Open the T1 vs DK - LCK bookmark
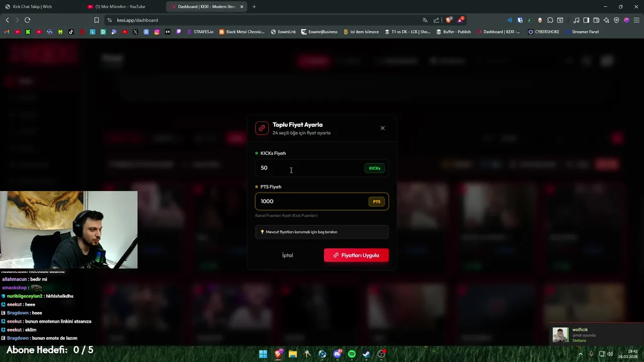 (408, 32)
